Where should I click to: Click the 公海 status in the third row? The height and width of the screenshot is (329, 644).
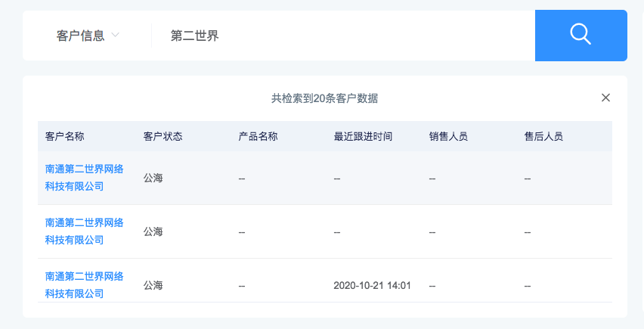[x=153, y=285]
